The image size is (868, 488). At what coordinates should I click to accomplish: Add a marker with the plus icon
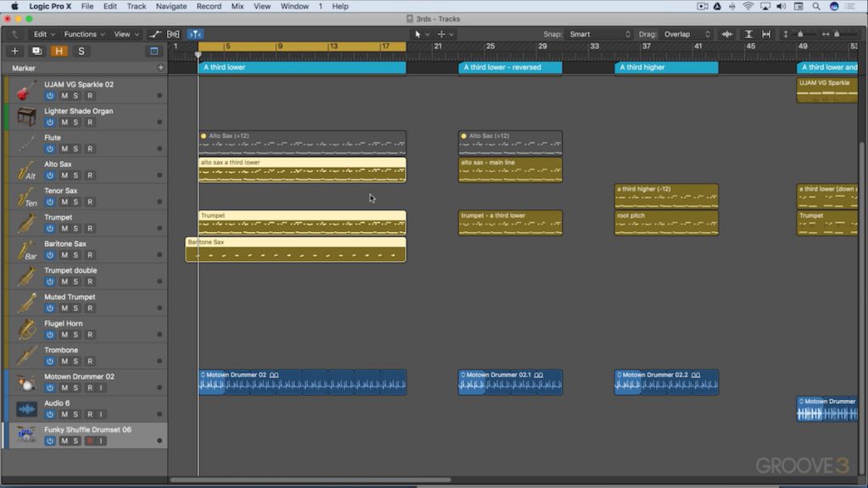(x=160, y=68)
